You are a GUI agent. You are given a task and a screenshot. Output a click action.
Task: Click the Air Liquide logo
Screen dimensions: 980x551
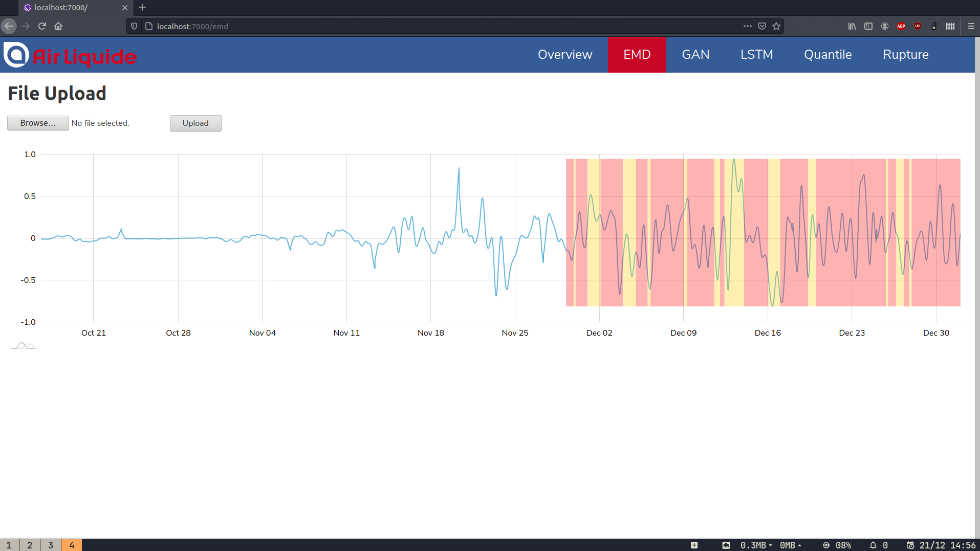click(x=70, y=55)
